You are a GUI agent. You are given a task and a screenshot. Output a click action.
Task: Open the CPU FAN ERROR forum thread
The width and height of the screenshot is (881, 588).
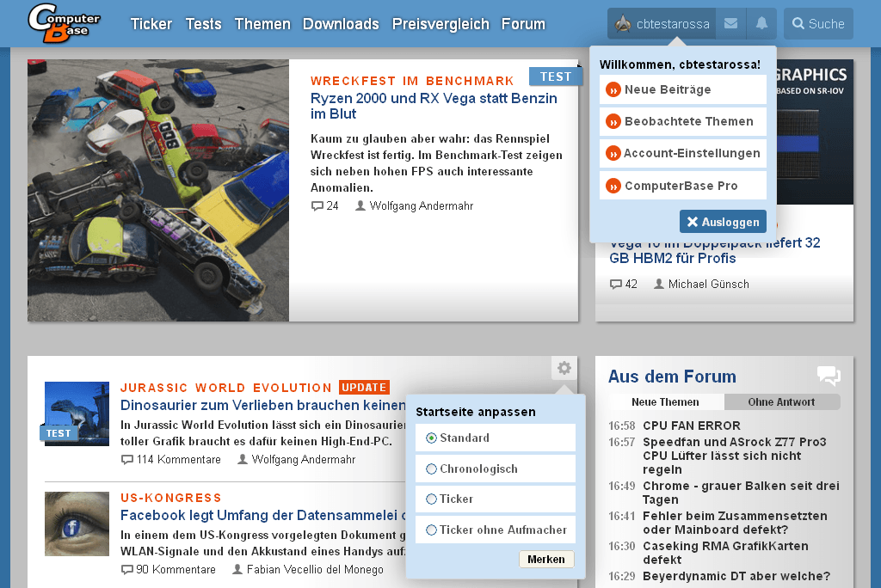pos(692,426)
